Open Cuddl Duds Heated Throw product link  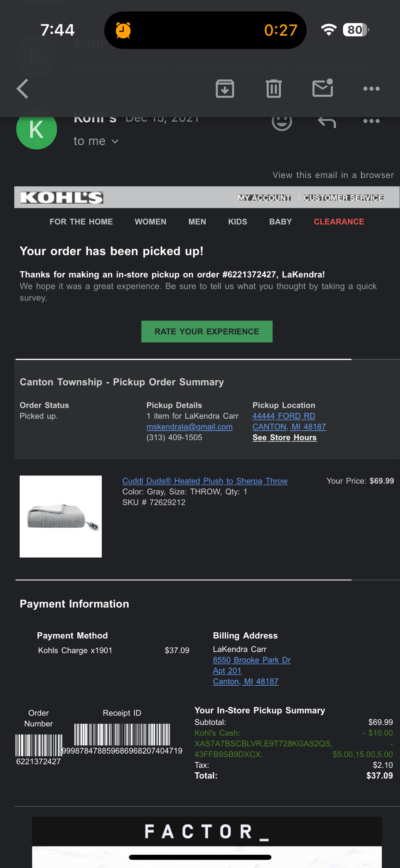[205, 481]
